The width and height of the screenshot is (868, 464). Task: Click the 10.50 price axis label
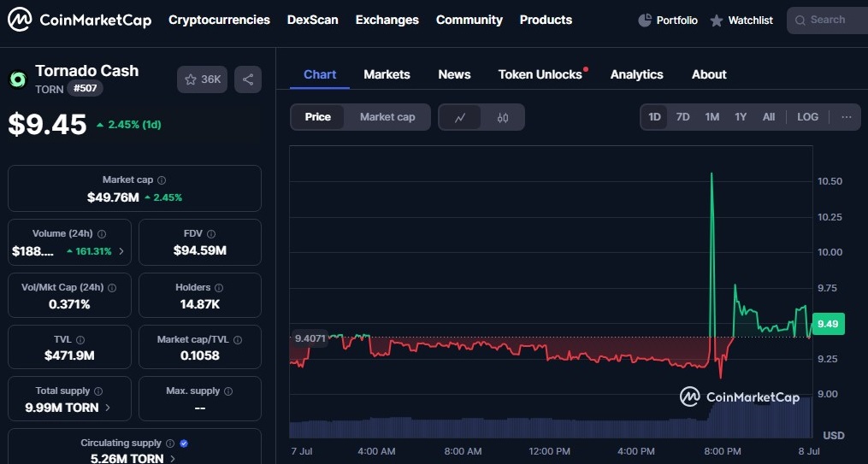click(x=830, y=181)
